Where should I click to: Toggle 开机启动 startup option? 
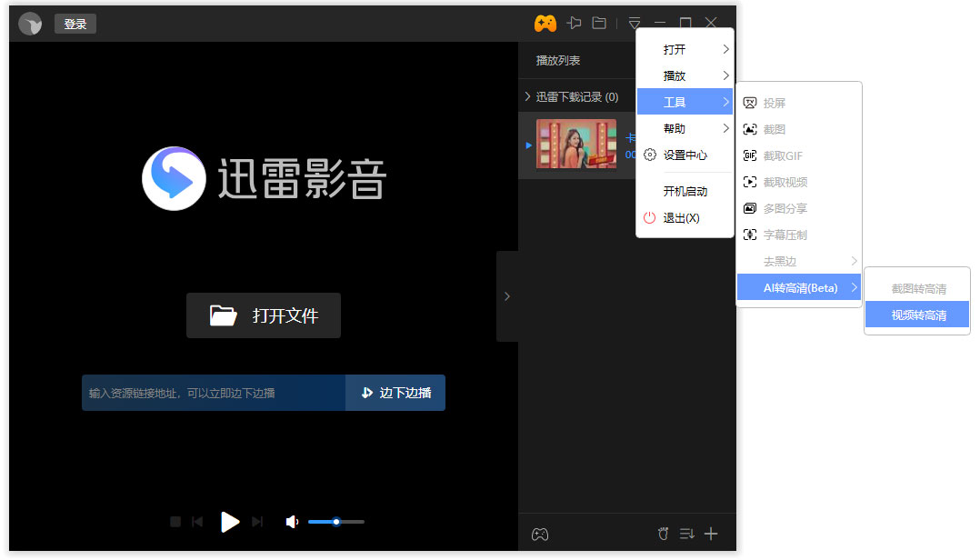click(685, 191)
